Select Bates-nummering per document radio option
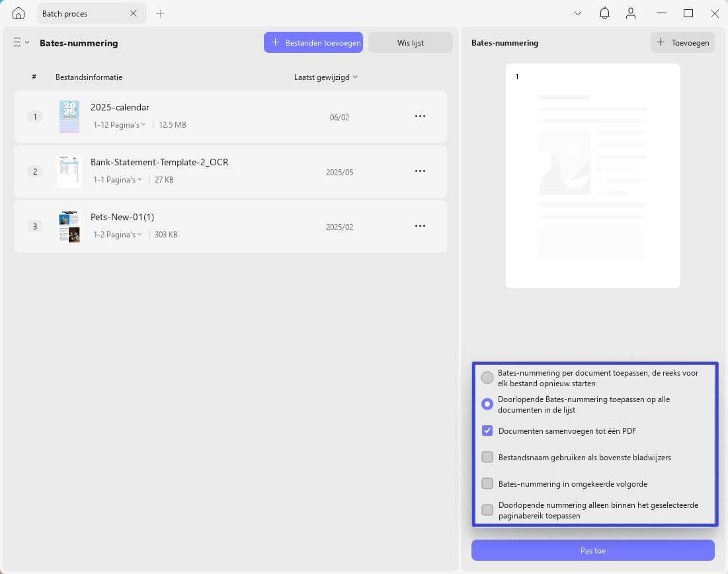 pos(487,378)
